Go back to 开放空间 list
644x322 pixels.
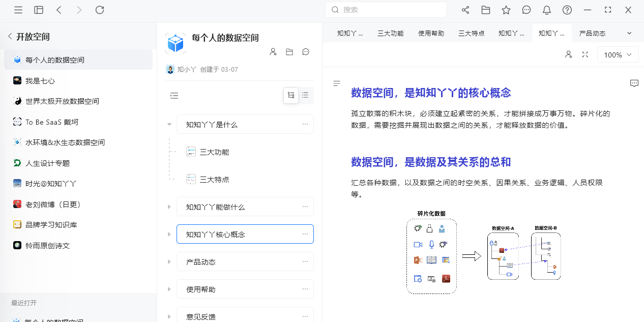(10, 37)
